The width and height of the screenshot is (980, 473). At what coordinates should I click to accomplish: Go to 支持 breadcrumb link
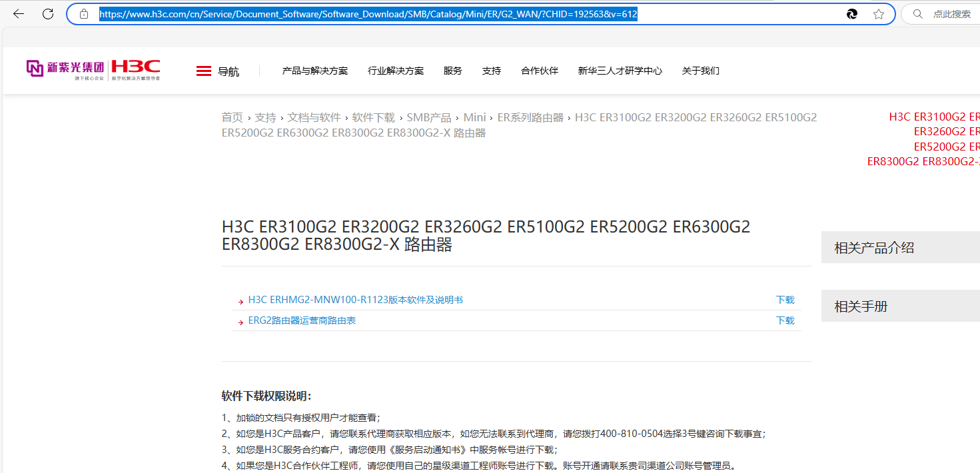tap(265, 117)
